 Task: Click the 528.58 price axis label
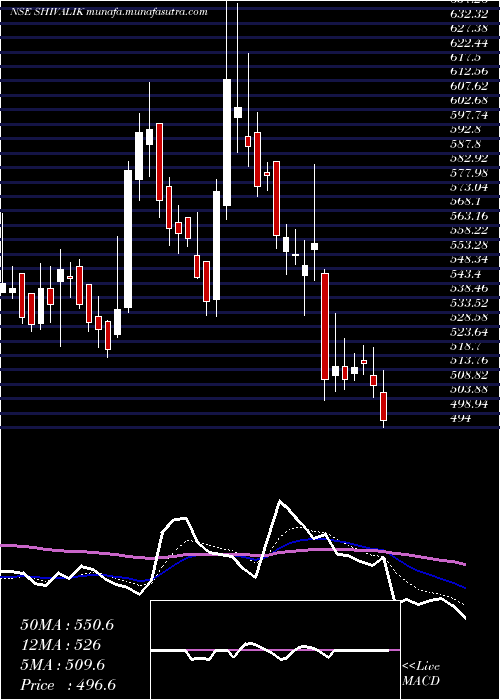(x=469, y=317)
